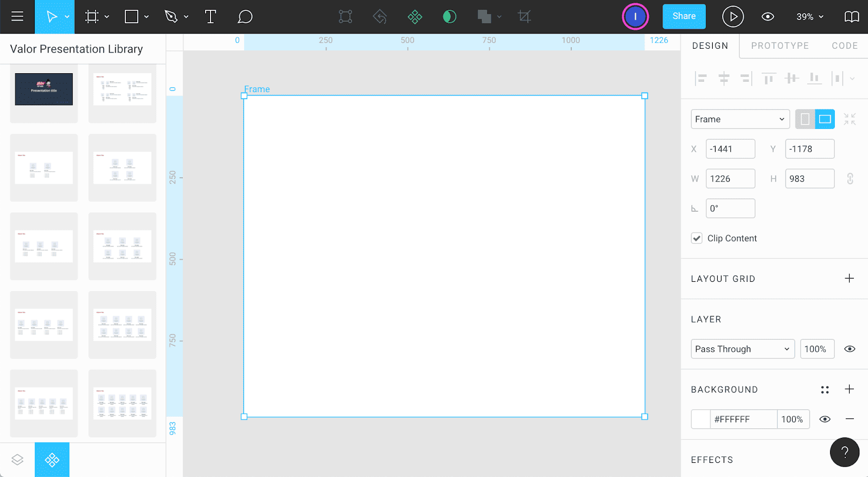Click the Align Bottom icon
Image resolution: width=868 pixels, height=477 pixels.
point(814,79)
